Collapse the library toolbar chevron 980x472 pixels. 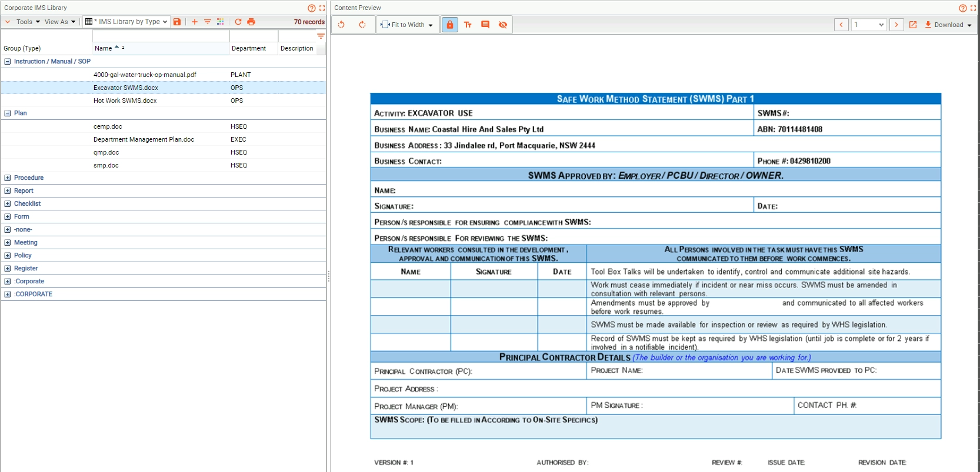(8, 22)
